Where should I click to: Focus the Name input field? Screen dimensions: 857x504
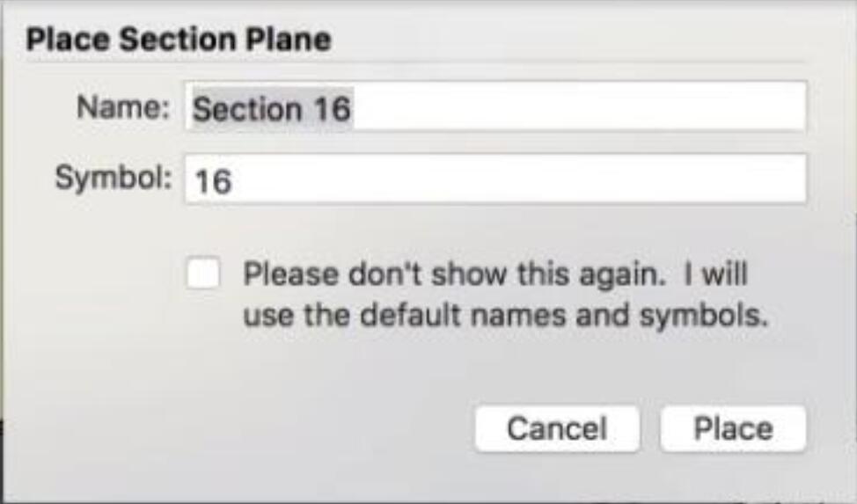(x=494, y=106)
